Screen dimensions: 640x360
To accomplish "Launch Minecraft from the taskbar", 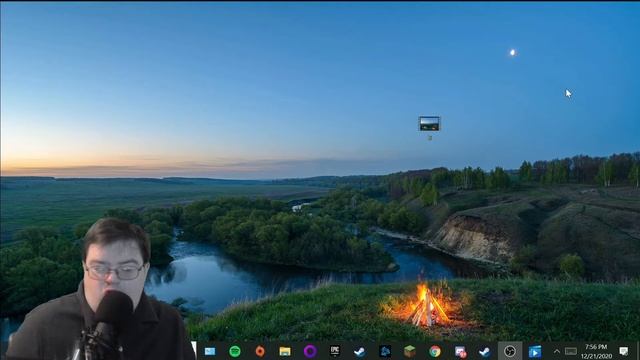I will [x=410, y=351].
